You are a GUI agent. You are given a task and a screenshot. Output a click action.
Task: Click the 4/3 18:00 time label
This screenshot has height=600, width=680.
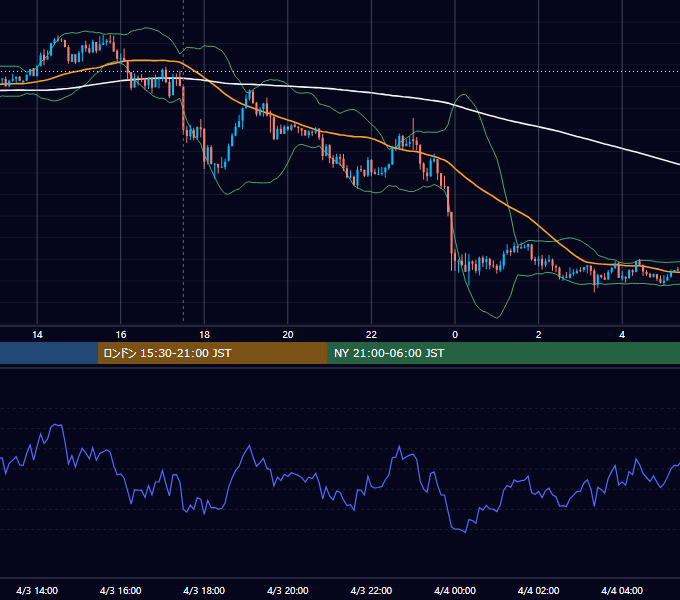(204, 590)
